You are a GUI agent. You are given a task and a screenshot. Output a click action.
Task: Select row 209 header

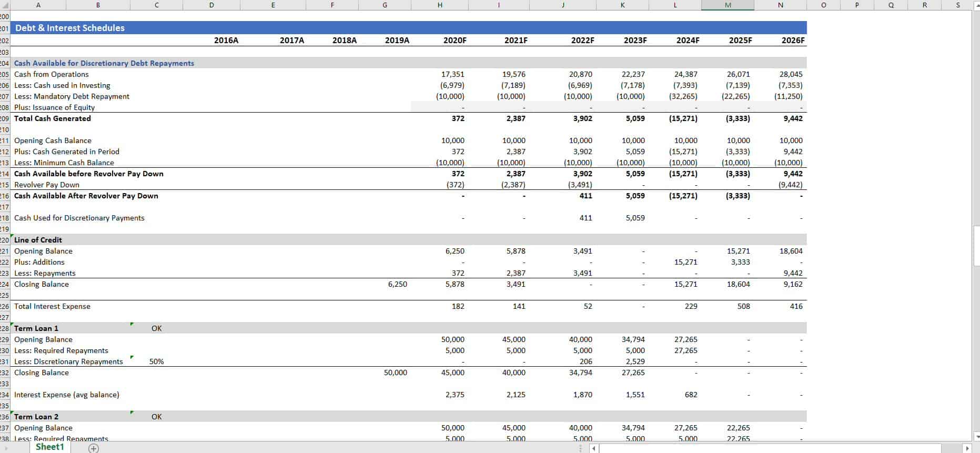coord(5,118)
